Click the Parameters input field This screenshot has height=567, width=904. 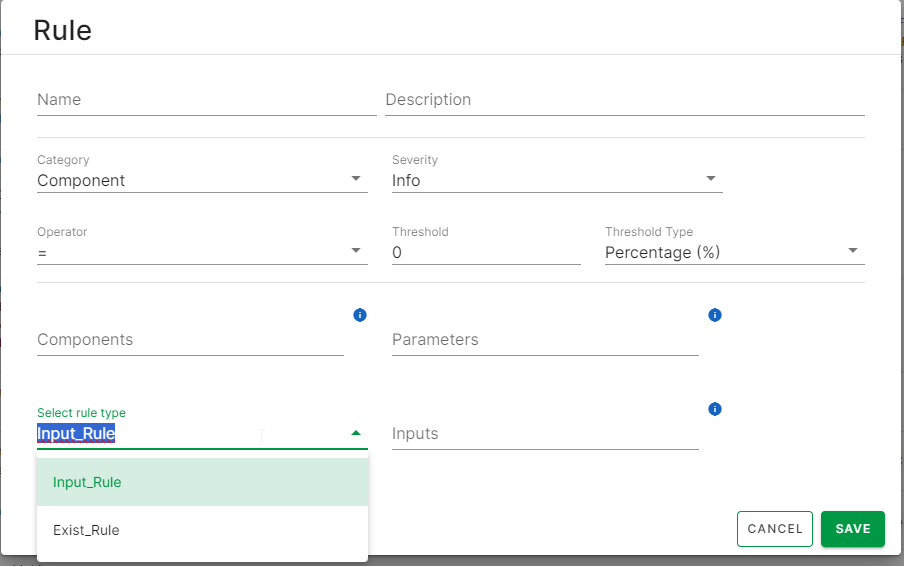click(545, 340)
